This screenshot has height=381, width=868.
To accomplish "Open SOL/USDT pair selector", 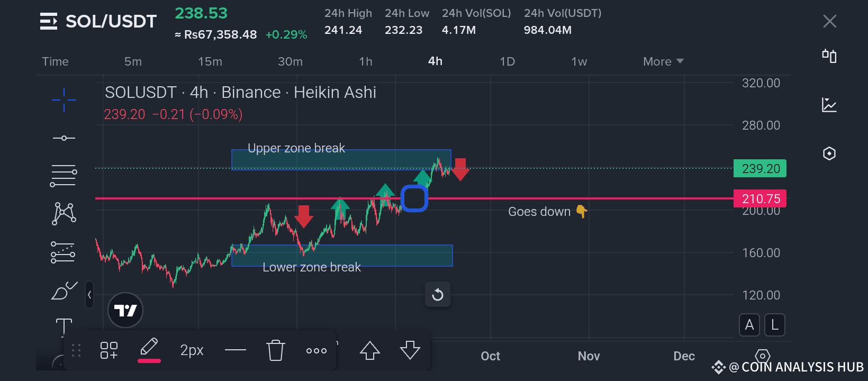I will coord(99,21).
